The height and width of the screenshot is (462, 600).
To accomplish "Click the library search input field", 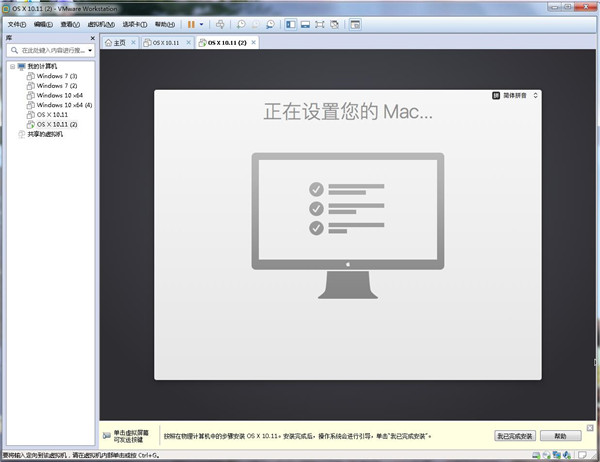I will [53, 51].
